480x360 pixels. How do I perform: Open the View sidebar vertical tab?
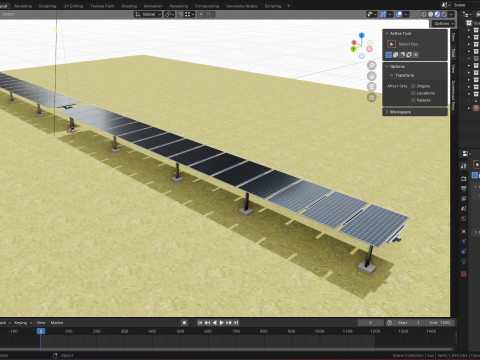tap(453, 69)
